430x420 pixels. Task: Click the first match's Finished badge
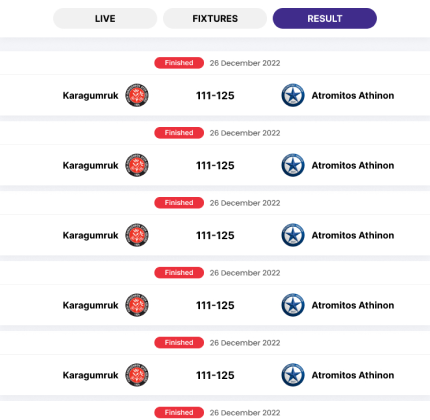pos(179,63)
